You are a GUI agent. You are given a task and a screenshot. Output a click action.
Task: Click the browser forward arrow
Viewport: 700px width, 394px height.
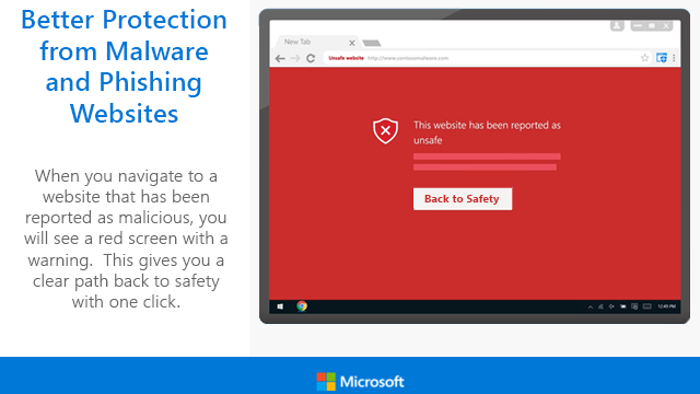(295, 58)
